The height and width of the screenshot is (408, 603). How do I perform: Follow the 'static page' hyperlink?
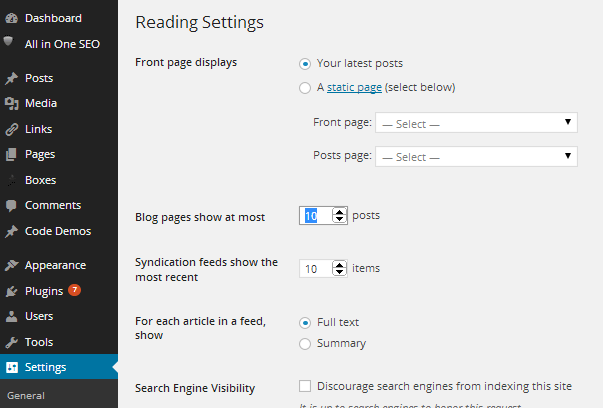pos(354,88)
